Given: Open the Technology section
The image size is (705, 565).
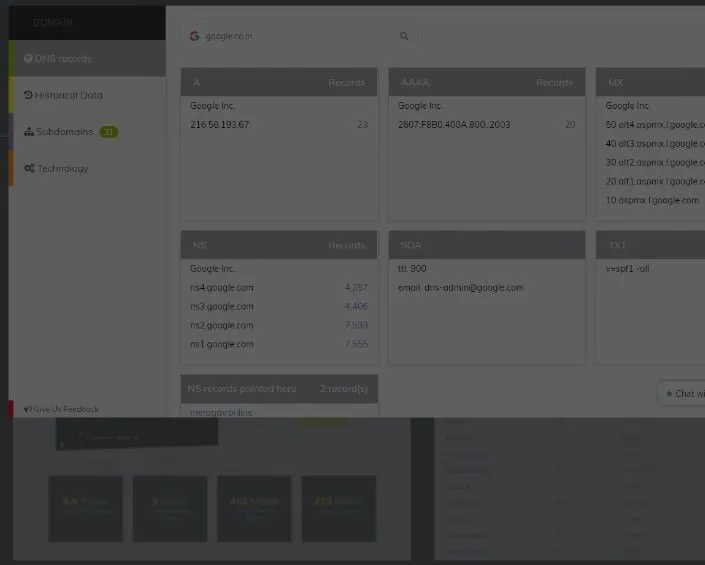Looking at the screenshot, I should (x=87, y=169).
